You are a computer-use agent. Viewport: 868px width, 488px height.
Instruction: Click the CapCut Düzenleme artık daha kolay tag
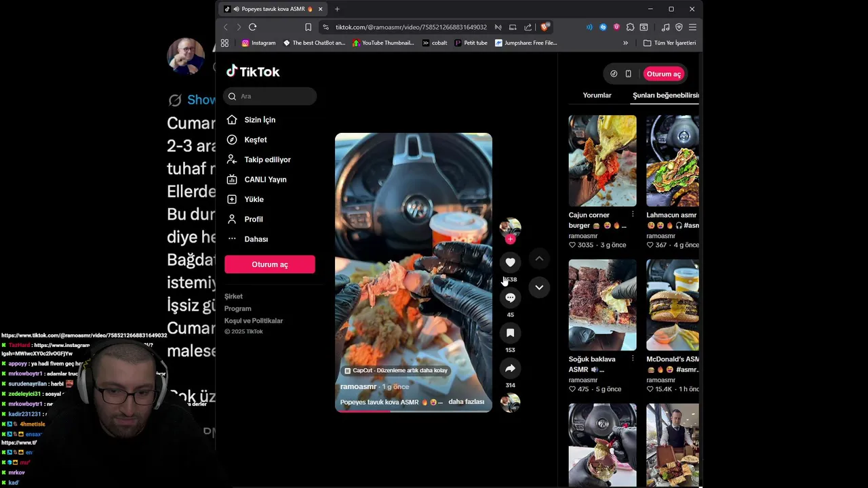(396, 371)
